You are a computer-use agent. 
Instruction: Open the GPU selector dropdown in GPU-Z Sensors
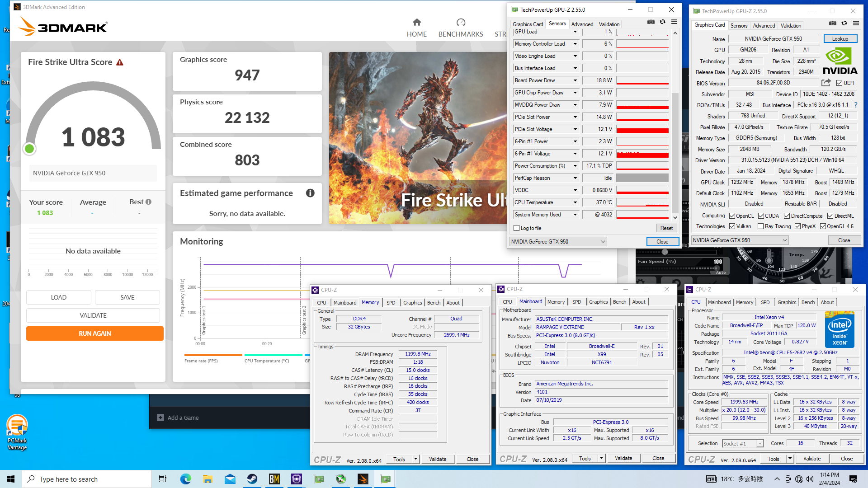pyautogui.click(x=558, y=242)
